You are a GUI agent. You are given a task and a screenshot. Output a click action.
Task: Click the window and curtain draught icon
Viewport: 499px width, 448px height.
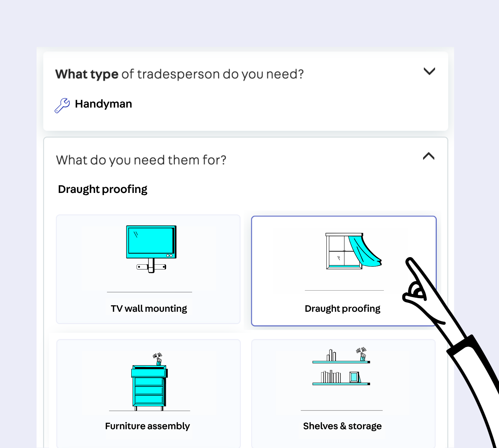[x=353, y=251]
